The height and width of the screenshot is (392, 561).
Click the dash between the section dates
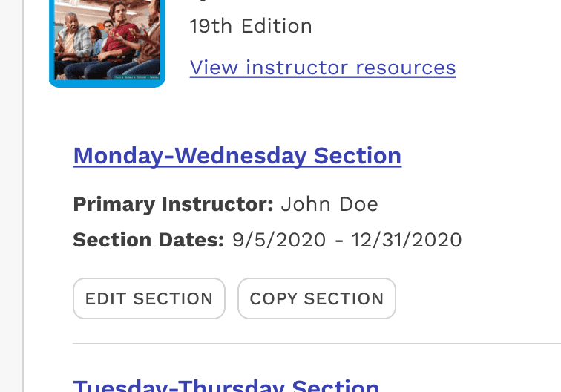tap(339, 241)
